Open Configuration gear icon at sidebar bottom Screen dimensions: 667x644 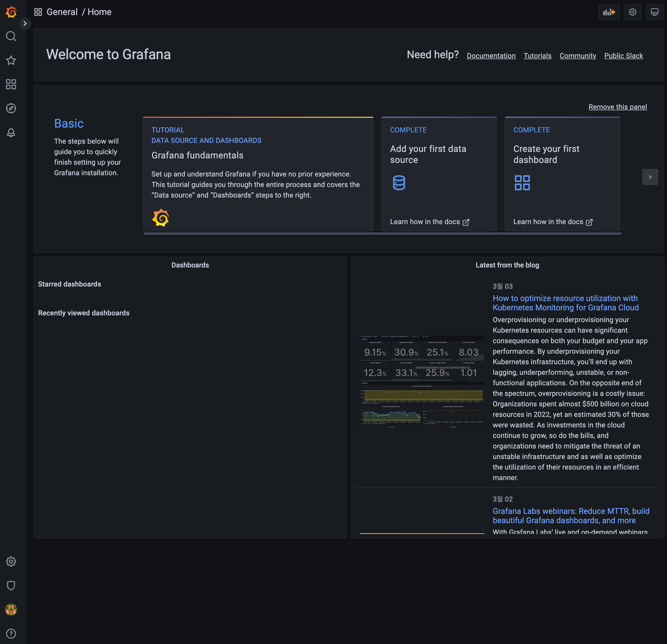click(x=11, y=561)
